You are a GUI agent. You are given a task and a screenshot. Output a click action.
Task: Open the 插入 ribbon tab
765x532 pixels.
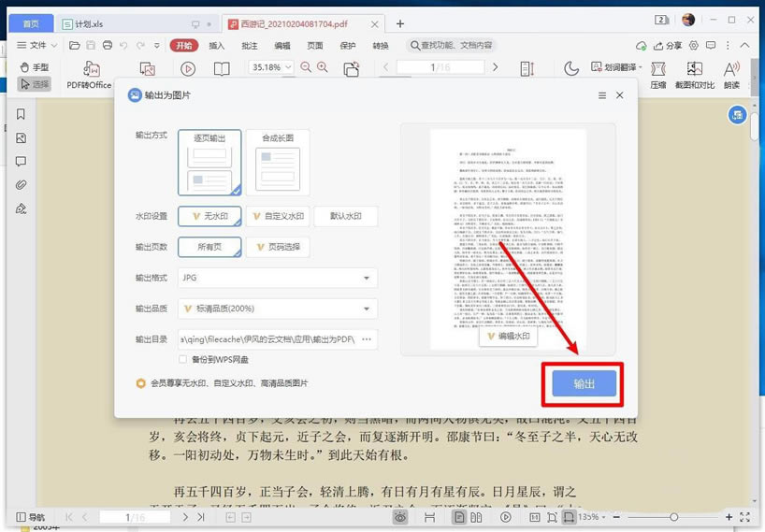pos(217,46)
